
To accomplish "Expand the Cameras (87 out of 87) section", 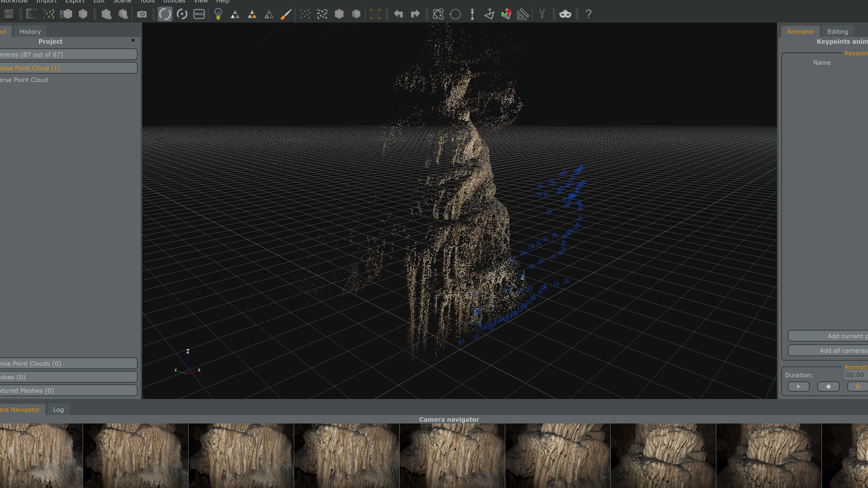I will (68, 54).
